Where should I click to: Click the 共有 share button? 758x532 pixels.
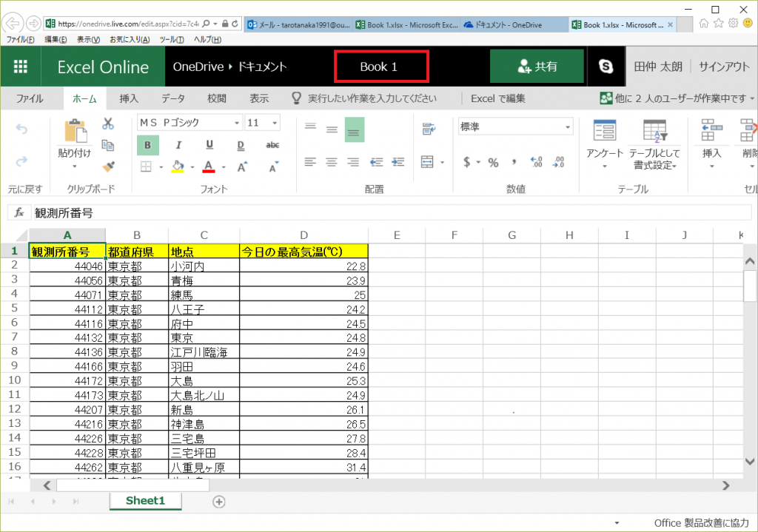[x=538, y=67]
